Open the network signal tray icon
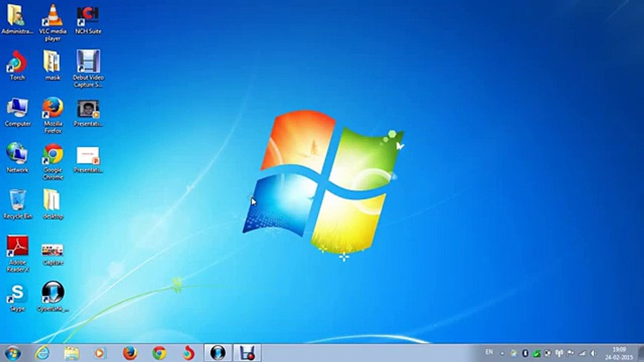The image size is (644, 362). coord(582,353)
